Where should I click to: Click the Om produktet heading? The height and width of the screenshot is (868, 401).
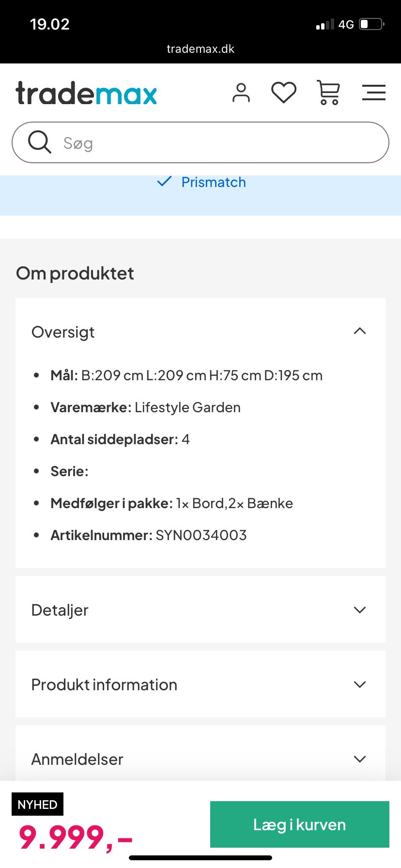pos(75,273)
